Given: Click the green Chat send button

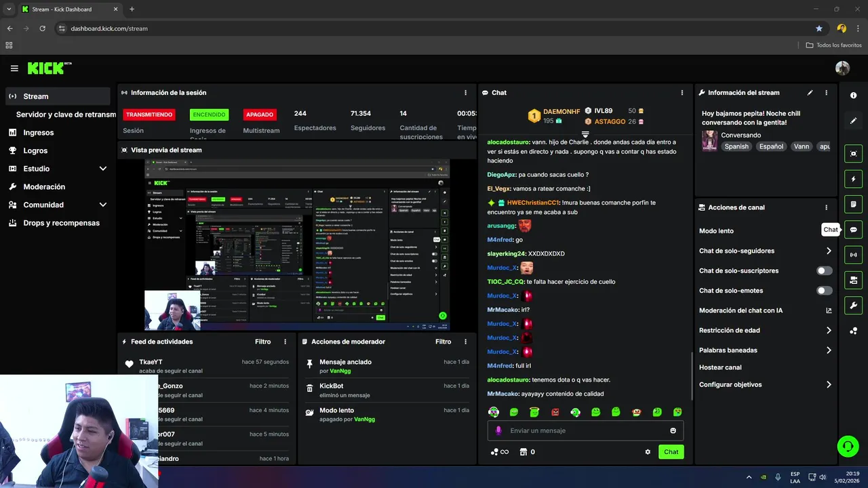Looking at the screenshot, I should coord(671,452).
